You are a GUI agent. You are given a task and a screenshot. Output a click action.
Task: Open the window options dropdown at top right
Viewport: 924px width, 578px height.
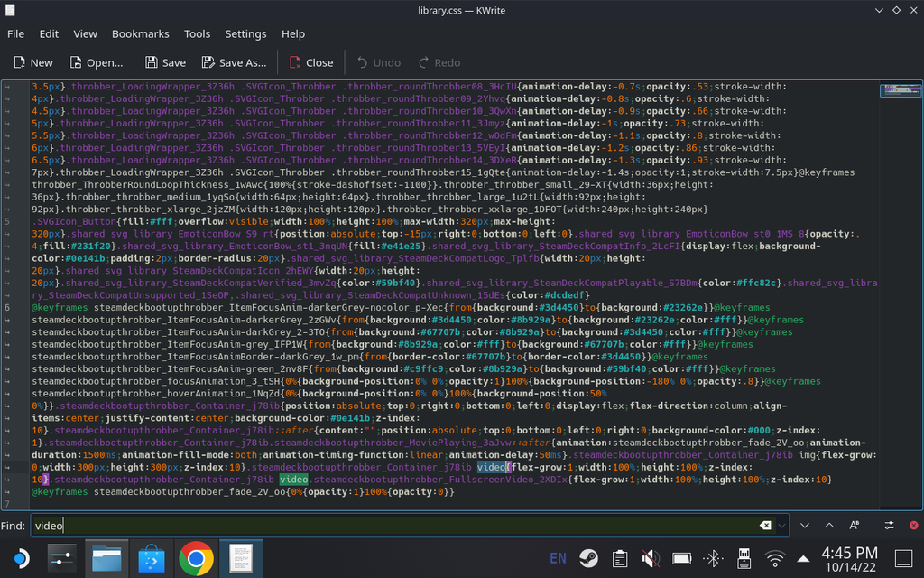point(878,10)
